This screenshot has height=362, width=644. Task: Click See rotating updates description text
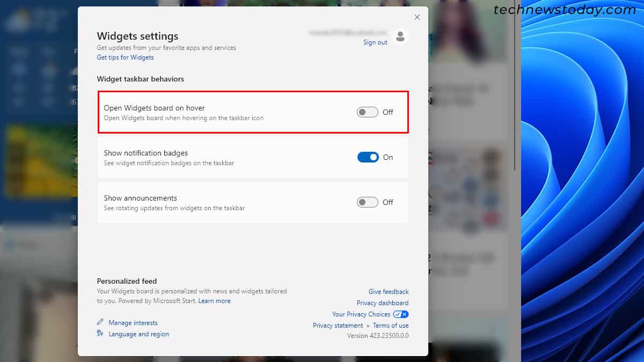pyautogui.click(x=174, y=208)
